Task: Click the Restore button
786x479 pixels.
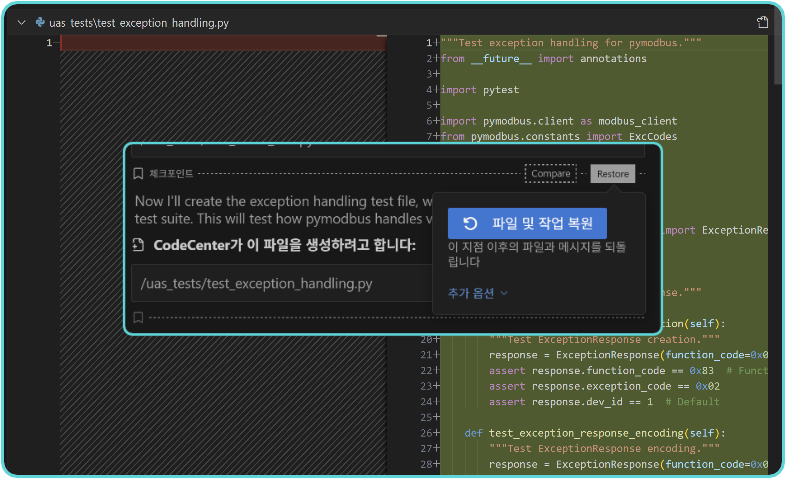Action: (613, 173)
